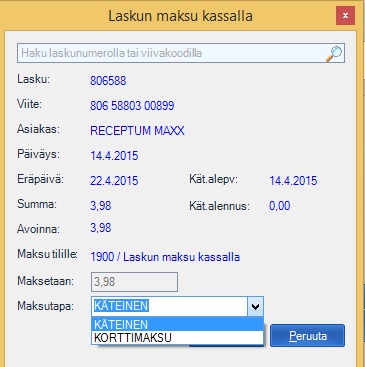Choose KORTTIMAKSU from the payment list
Image resolution: width=365 pixels, height=367 pixels.
click(177, 338)
